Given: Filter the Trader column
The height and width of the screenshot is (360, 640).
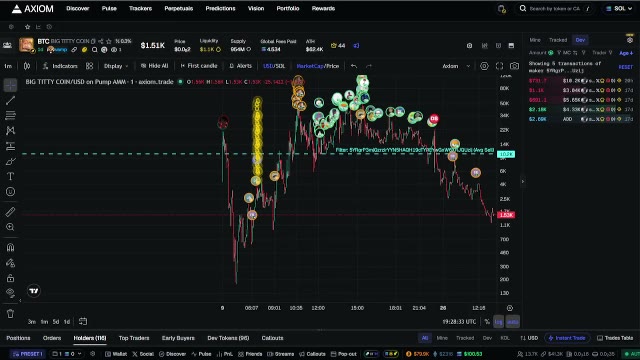Looking at the screenshot, I should click(x=610, y=53).
